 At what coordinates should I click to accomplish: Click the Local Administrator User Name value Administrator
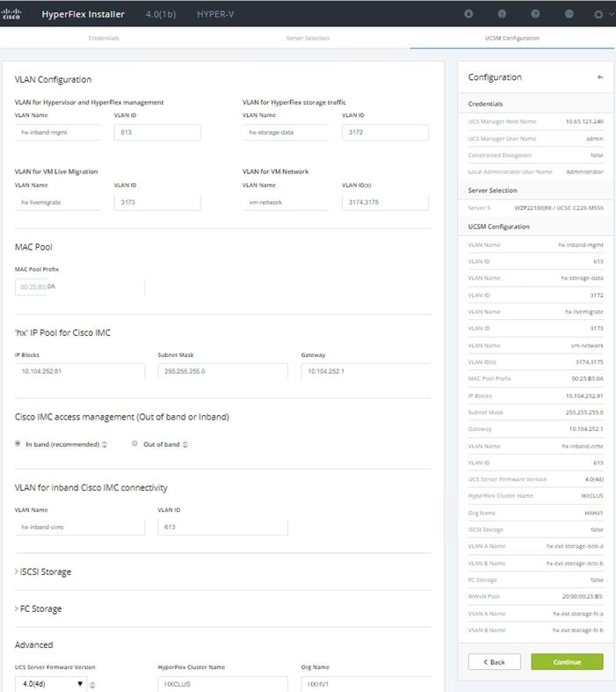(x=584, y=171)
